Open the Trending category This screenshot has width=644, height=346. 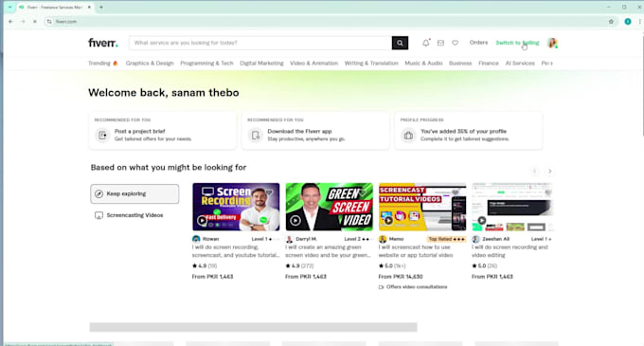tap(103, 64)
